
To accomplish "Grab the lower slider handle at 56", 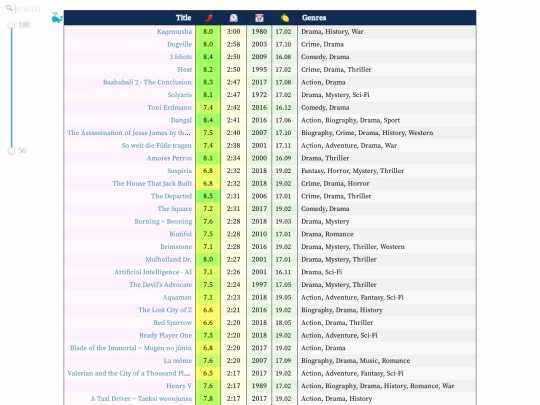I will [x=11, y=150].
